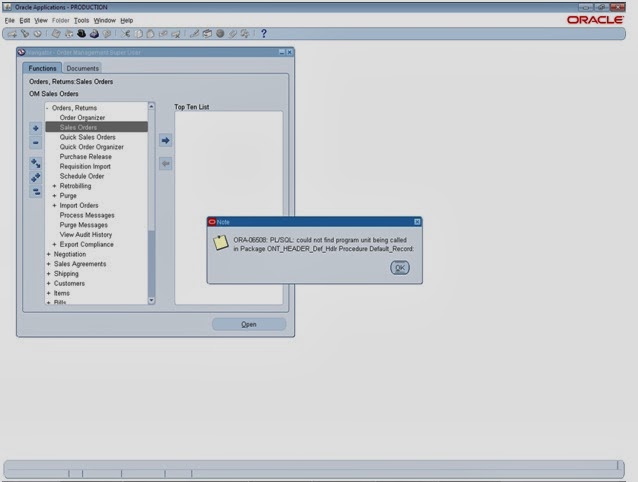Select Order Organizer in the tree
The height and width of the screenshot is (482, 638).
[x=82, y=118]
